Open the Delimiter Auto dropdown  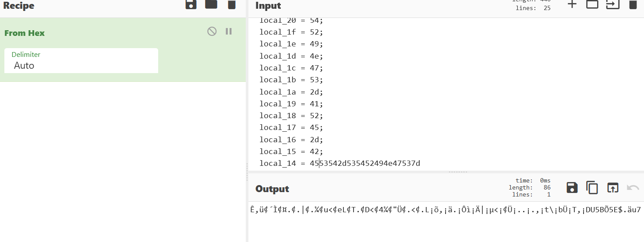(81, 61)
